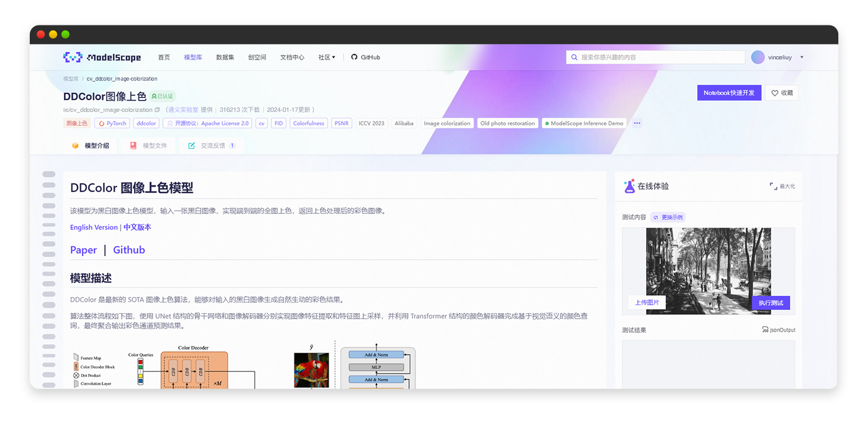Click the ModelScope logo
The width and height of the screenshot is (868, 434).
click(102, 57)
